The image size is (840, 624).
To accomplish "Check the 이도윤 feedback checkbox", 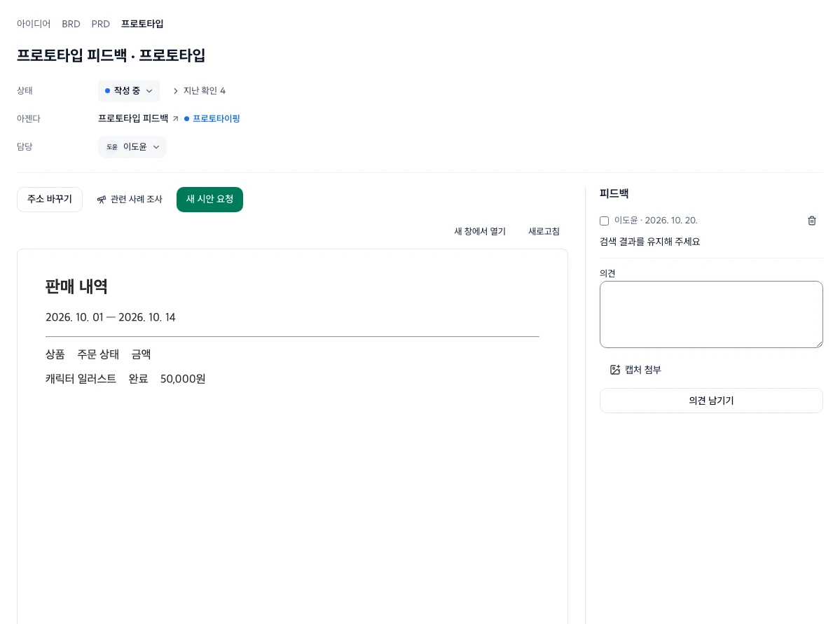I will pos(605,221).
